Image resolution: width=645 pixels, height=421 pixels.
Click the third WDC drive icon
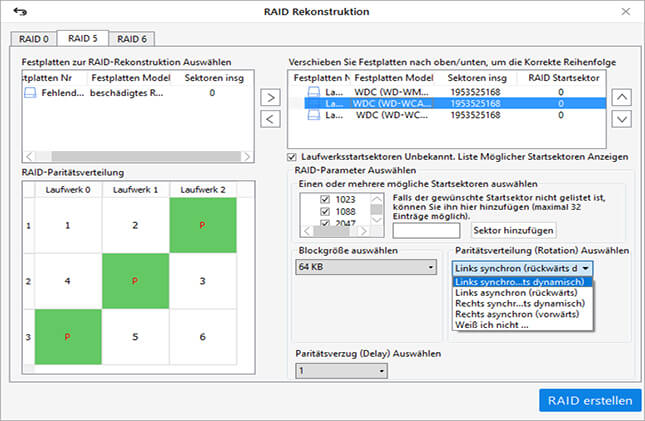pos(314,115)
